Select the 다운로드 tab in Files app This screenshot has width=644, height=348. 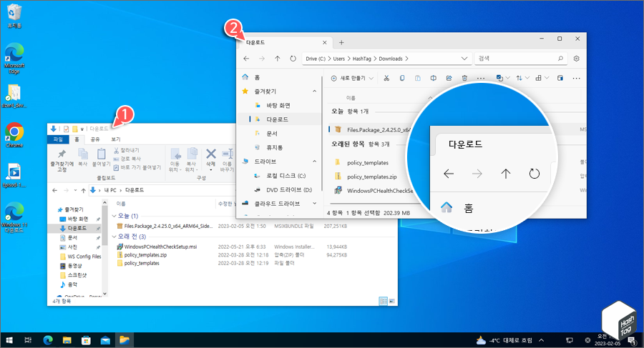coord(284,42)
